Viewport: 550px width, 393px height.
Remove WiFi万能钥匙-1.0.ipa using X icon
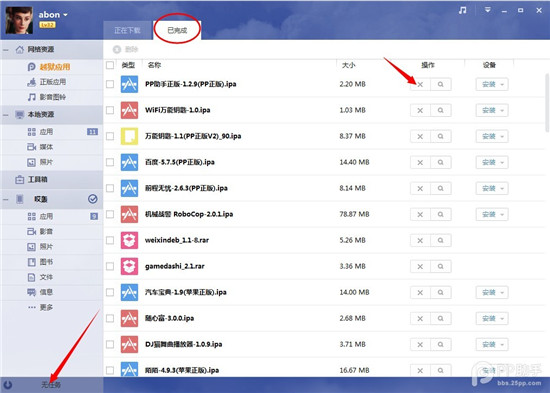pyautogui.click(x=420, y=111)
